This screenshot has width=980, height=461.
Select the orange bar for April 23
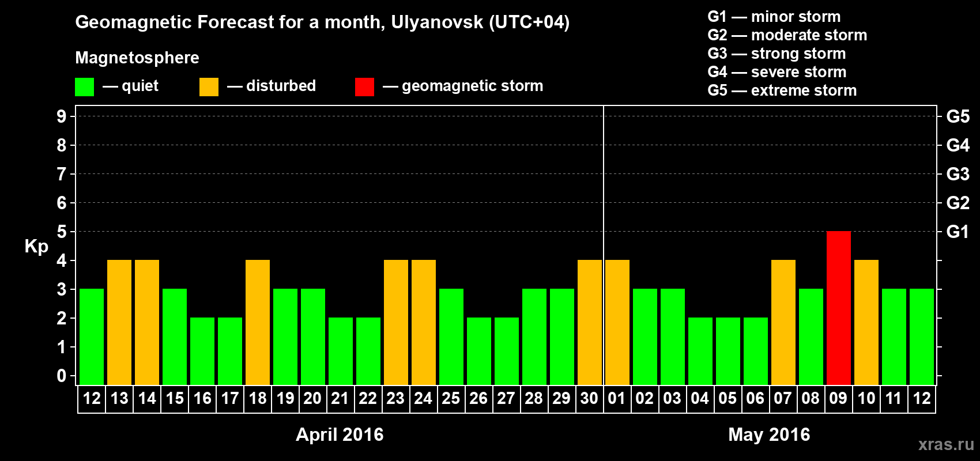[x=396, y=322]
